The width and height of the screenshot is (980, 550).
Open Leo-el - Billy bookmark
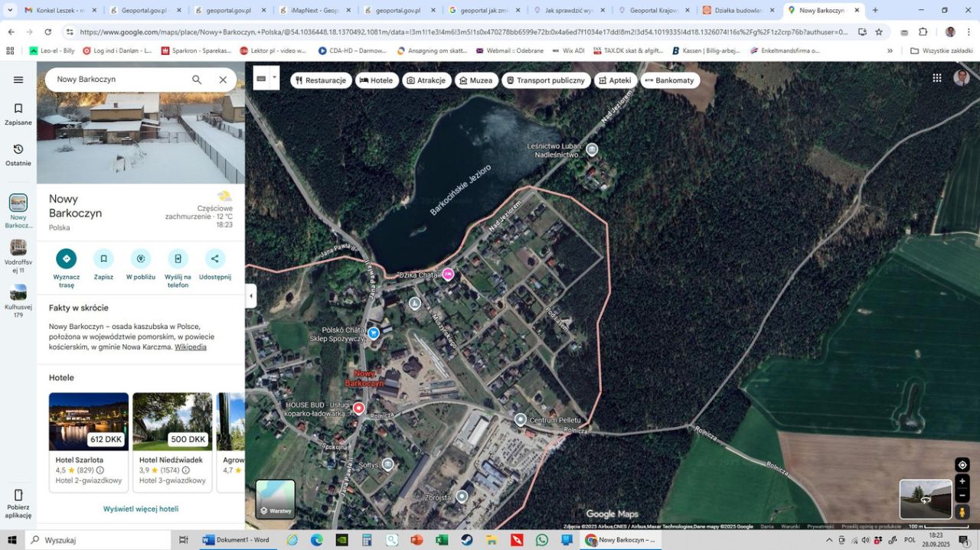52,50
